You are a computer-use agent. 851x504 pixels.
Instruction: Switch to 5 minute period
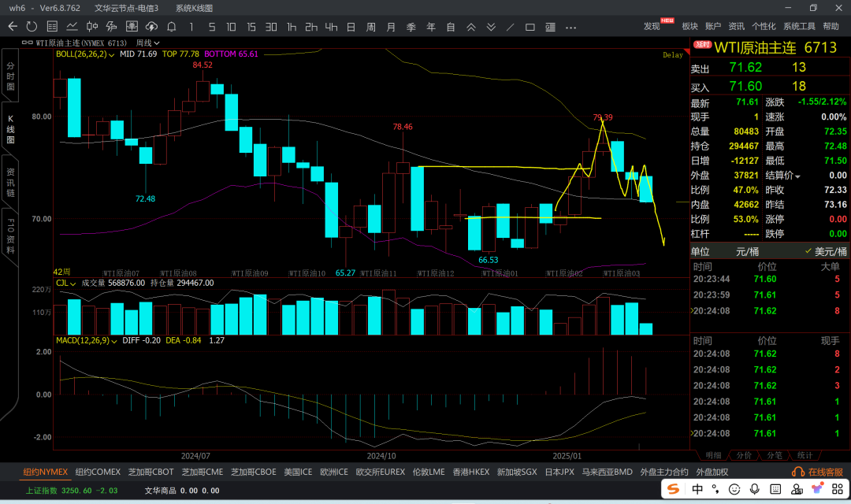[x=212, y=27]
